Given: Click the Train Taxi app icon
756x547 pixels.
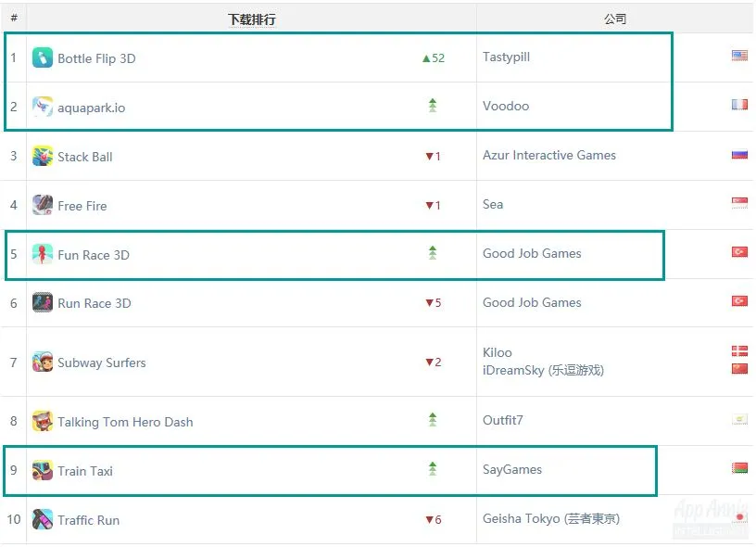Looking at the screenshot, I should point(43,470).
